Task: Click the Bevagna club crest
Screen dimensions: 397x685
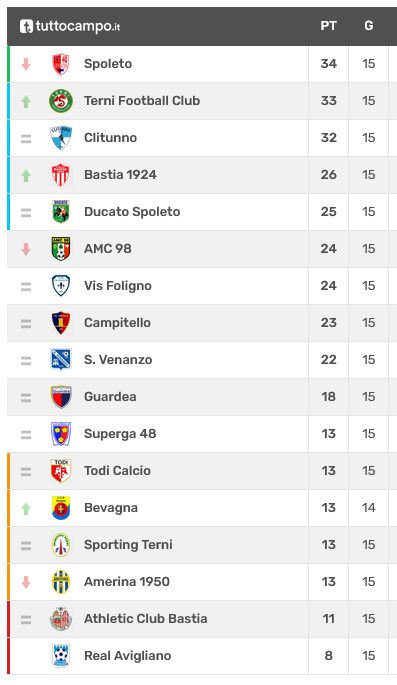Action: pos(61,508)
